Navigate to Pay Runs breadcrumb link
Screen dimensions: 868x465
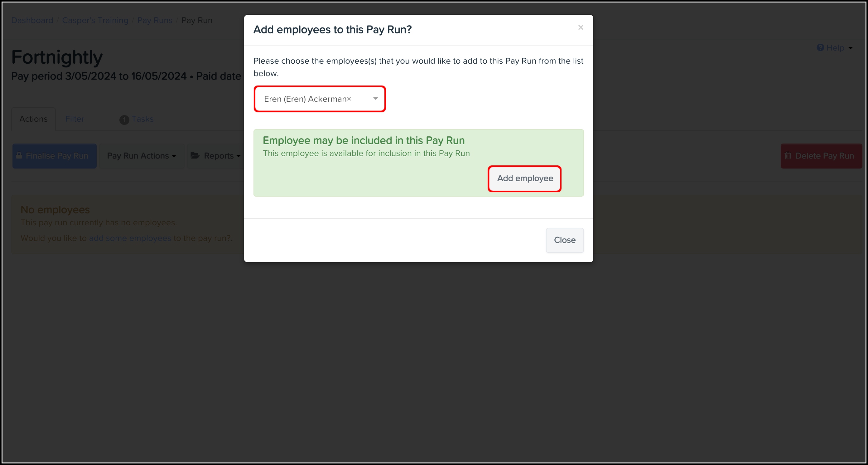click(155, 20)
